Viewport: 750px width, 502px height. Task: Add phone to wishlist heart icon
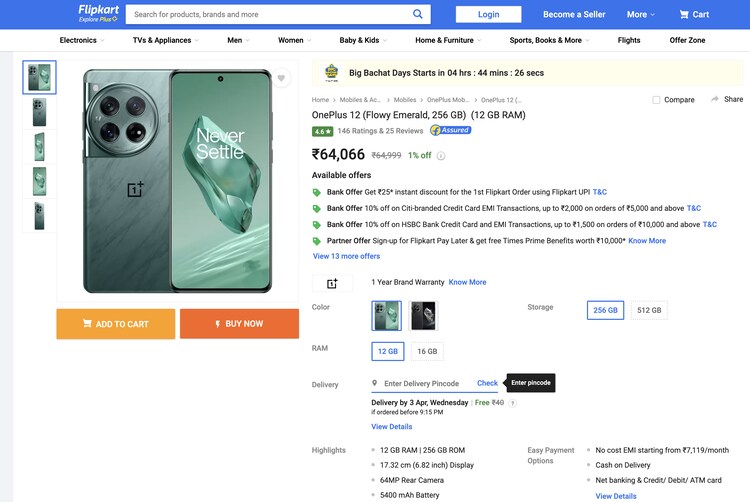click(282, 78)
